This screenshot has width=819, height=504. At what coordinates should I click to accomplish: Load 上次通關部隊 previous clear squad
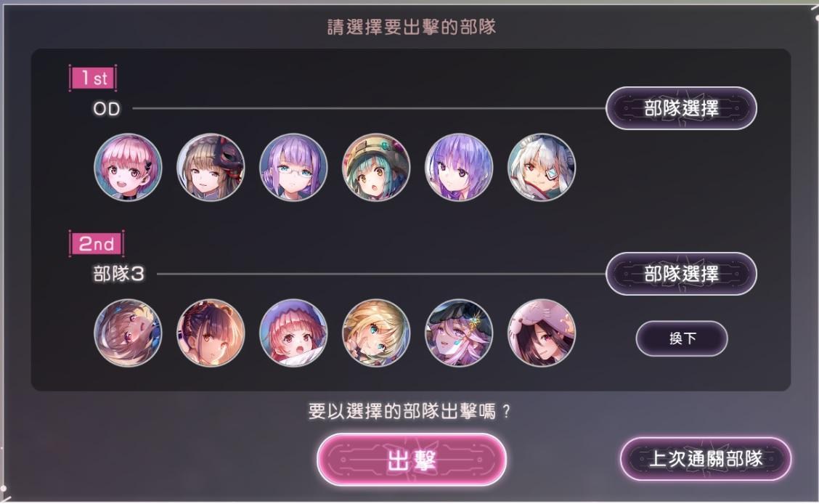point(706,459)
